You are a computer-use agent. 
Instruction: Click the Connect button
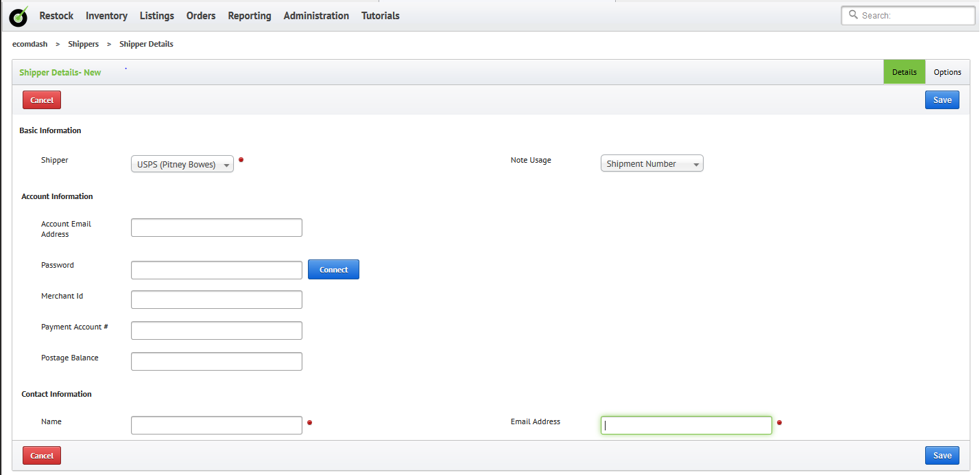pyautogui.click(x=334, y=270)
